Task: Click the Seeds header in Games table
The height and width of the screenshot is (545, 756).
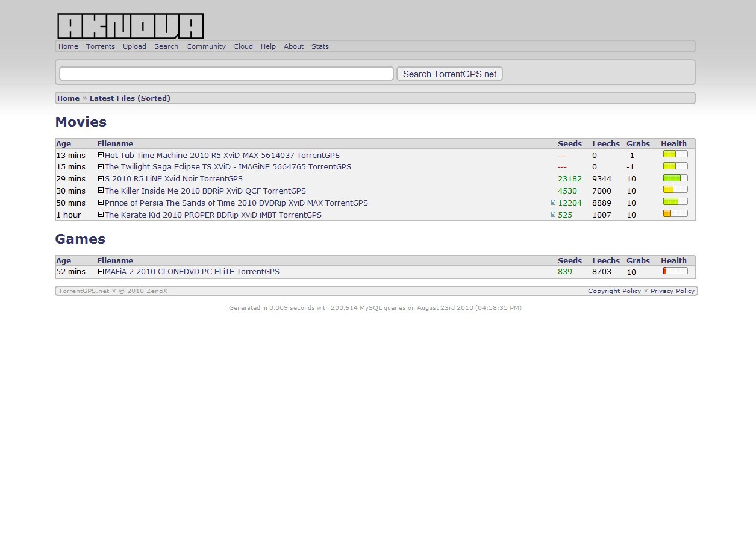Action: click(x=570, y=260)
